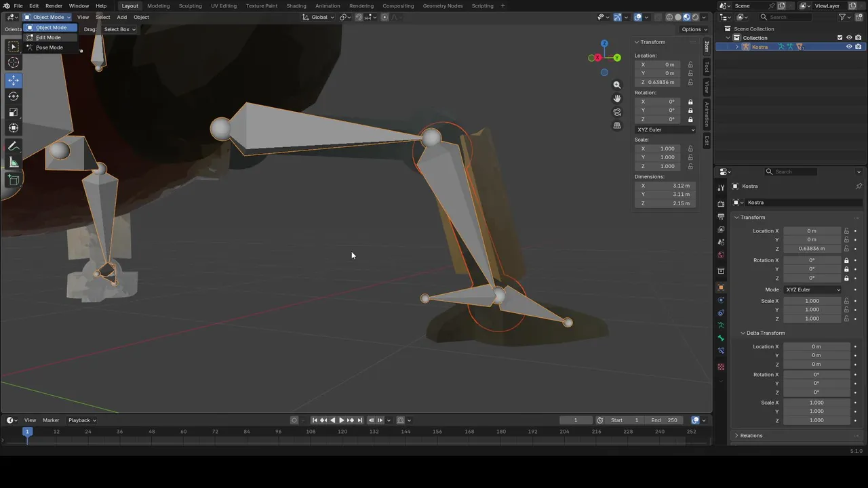Open the Object properties tab icon
868x488 pixels.
click(721, 287)
